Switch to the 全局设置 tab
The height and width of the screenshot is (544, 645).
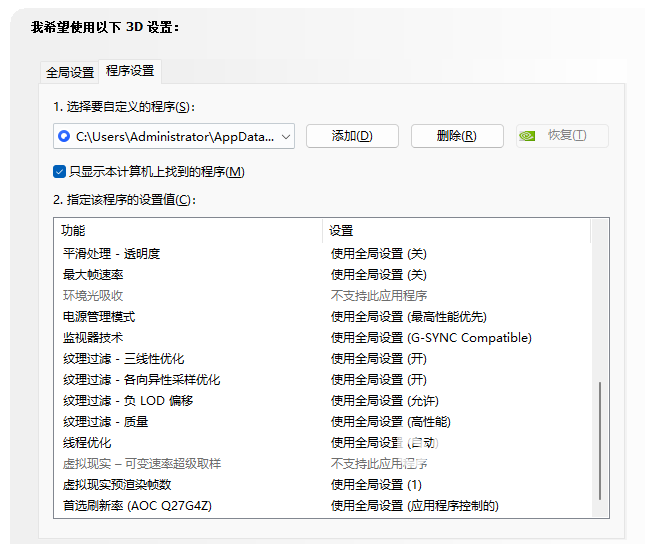70,73
